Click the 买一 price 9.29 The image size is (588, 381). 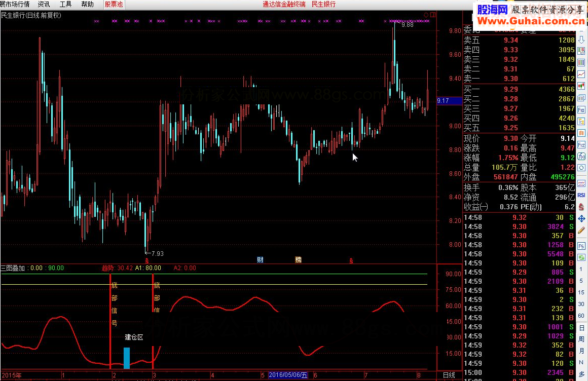click(511, 89)
